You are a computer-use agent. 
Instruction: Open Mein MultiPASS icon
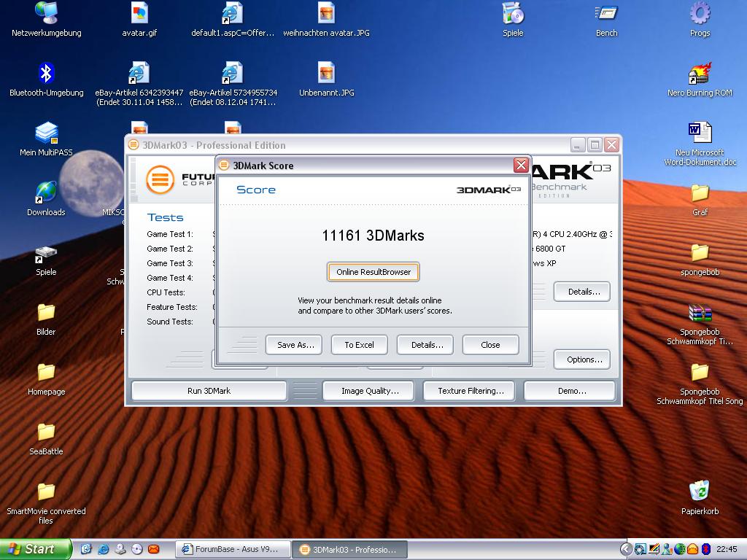[46, 133]
